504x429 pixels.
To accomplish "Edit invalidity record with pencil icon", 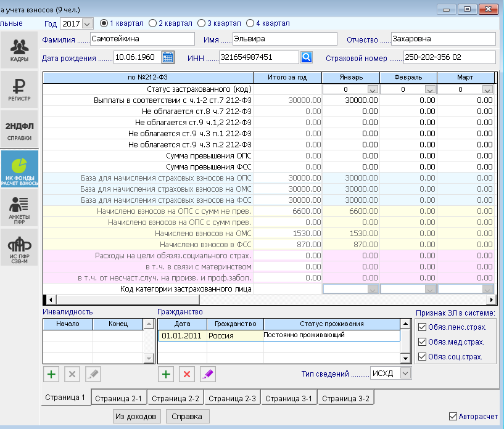I will pyautogui.click(x=93, y=374).
